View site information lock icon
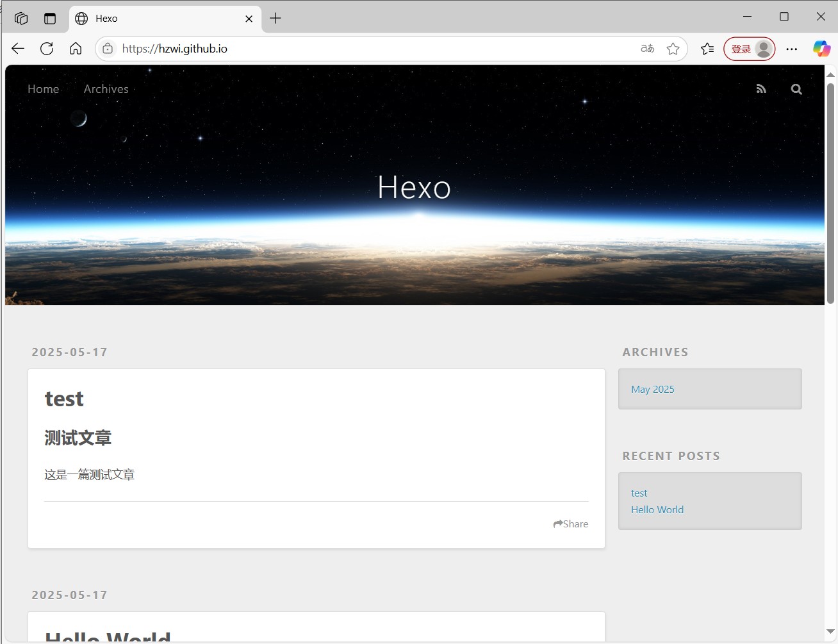 108,49
